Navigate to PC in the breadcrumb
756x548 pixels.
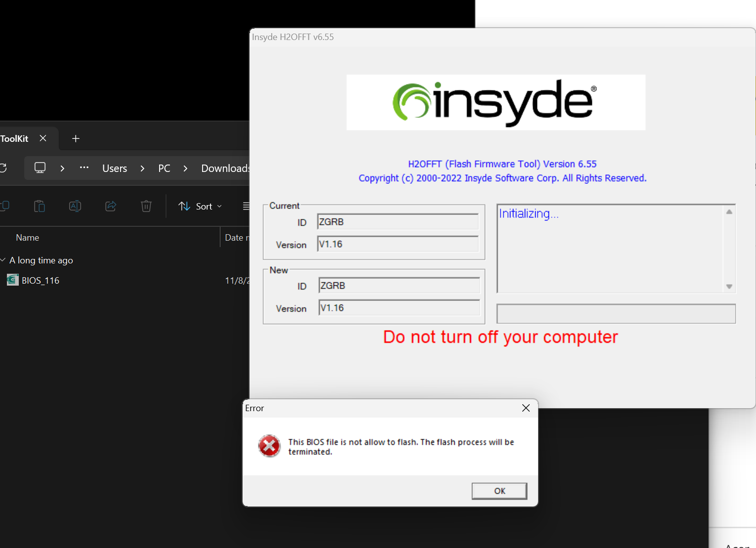165,169
